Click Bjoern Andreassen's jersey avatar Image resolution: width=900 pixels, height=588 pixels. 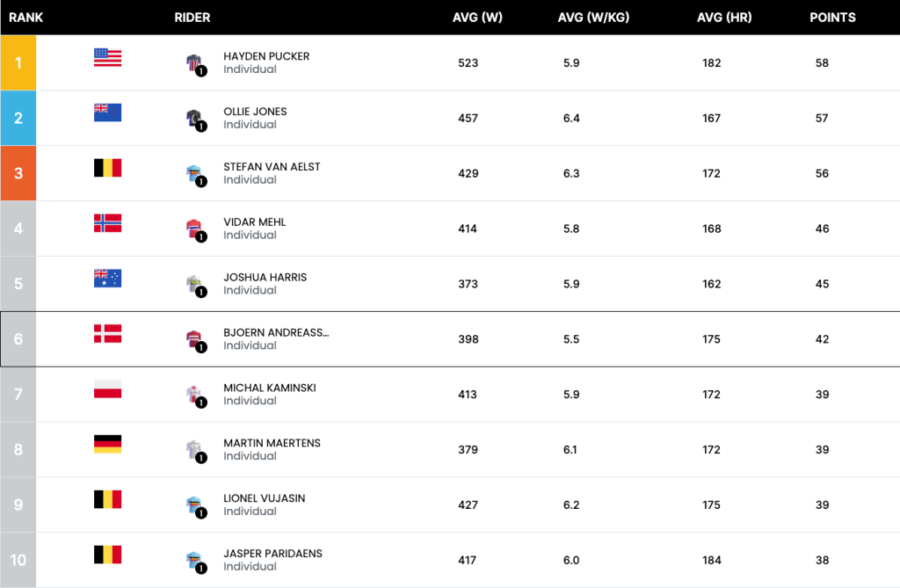196,340
